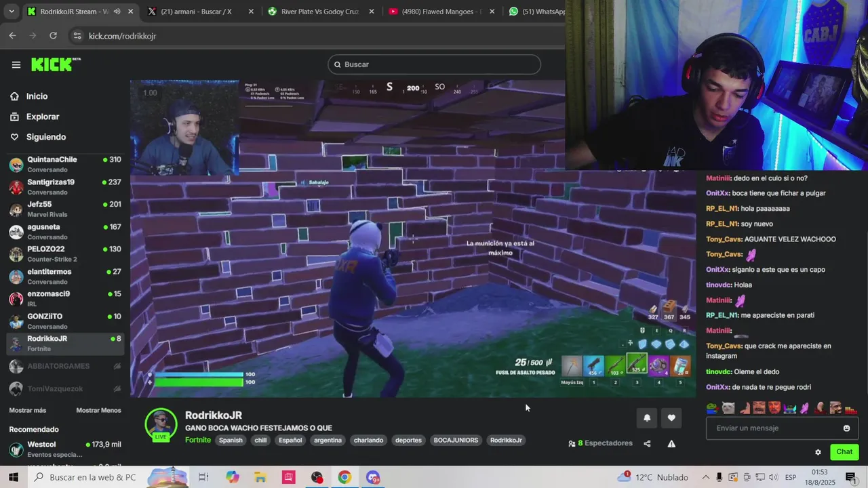Open enzomasci9 IRL channel
Screen dimensions: 868x488
(65, 299)
